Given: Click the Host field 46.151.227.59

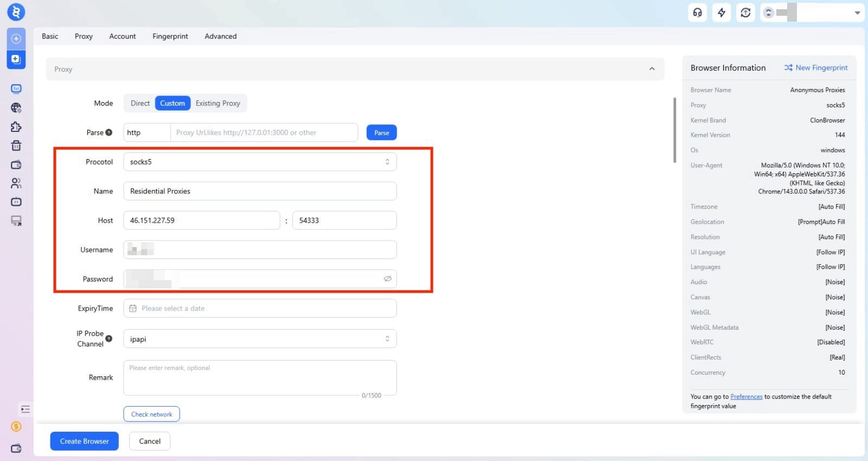Looking at the screenshot, I should (201, 220).
